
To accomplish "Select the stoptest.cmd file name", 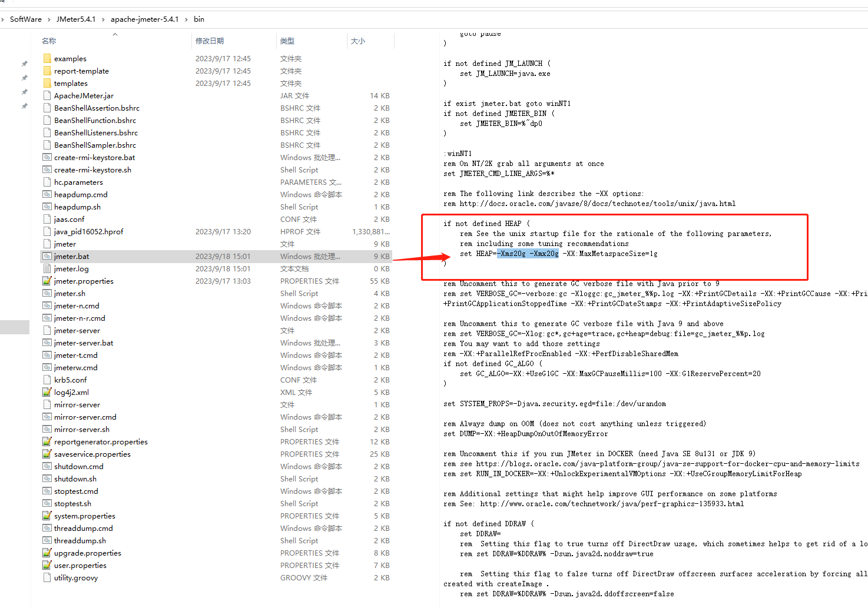I will click(76, 491).
